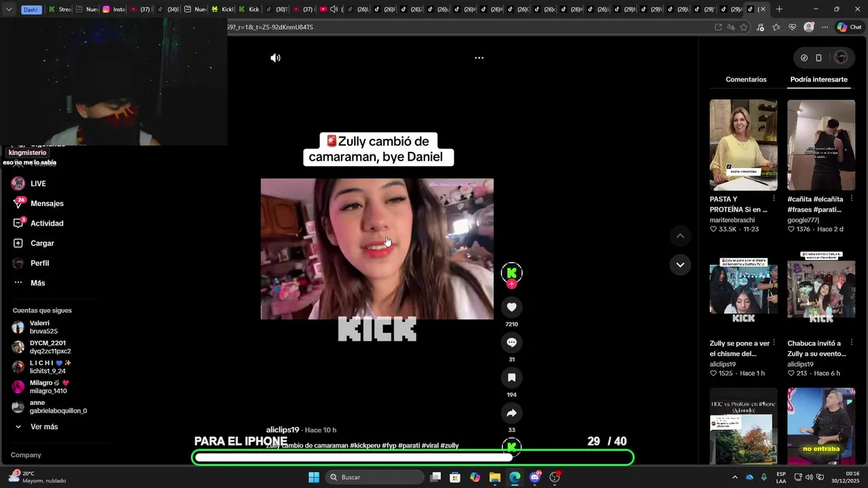Click the ESP LAA language indicator
The width and height of the screenshot is (868, 488).
coord(781,477)
